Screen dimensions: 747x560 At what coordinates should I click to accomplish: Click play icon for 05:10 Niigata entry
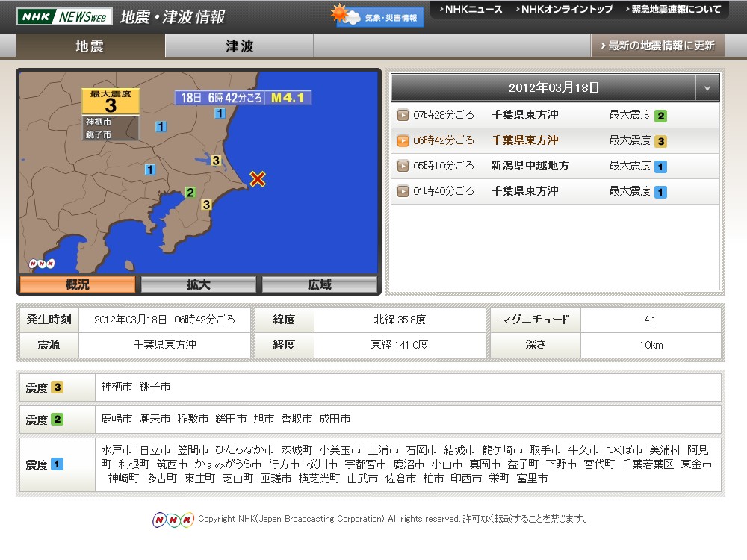(x=403, y=166)
